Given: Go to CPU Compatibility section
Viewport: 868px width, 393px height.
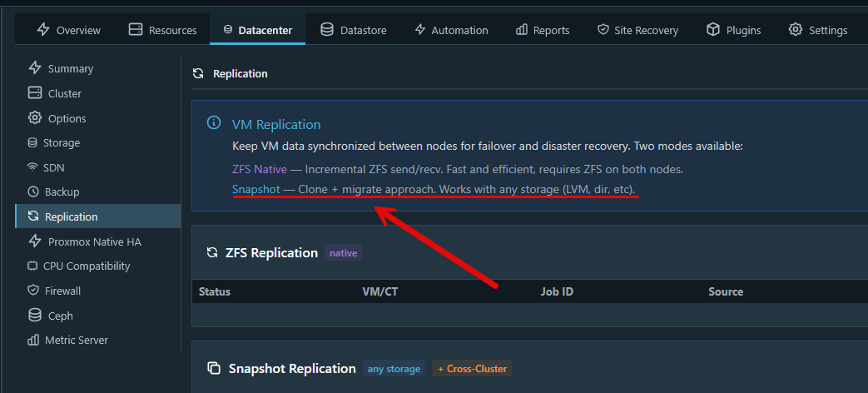Looking at the screenshot, I should [88, 266].
